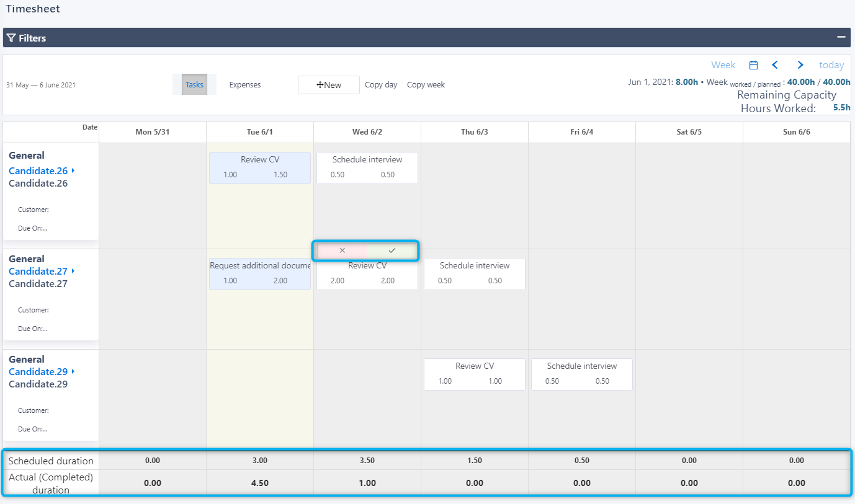Reject the Review CV entry with X icon

342,250
